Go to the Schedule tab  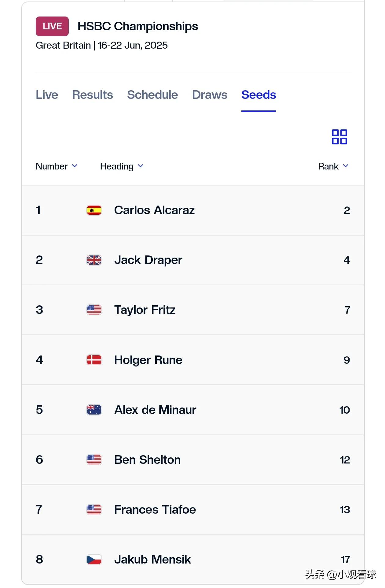(x=152, y=95)
